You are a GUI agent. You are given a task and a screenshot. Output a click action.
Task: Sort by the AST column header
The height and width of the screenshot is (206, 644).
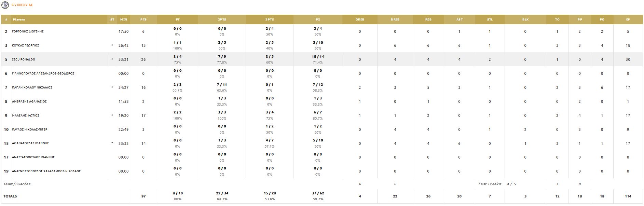459,19
